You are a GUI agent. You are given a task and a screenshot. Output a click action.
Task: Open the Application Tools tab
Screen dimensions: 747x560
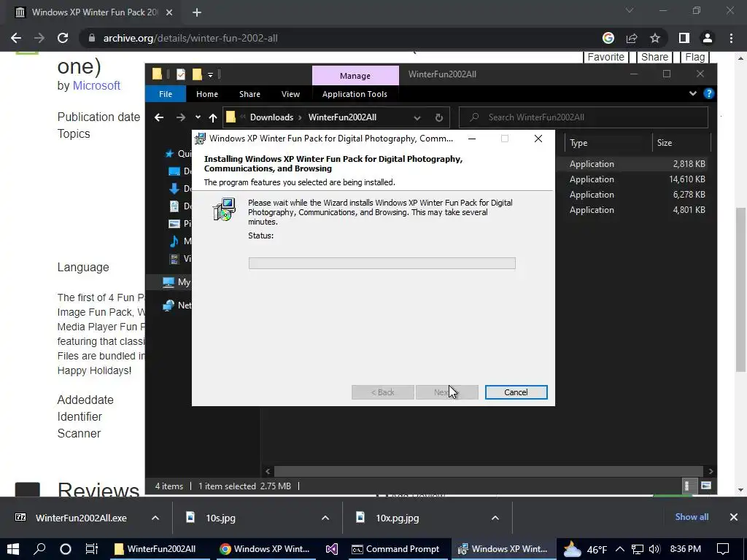click(355, 94)
